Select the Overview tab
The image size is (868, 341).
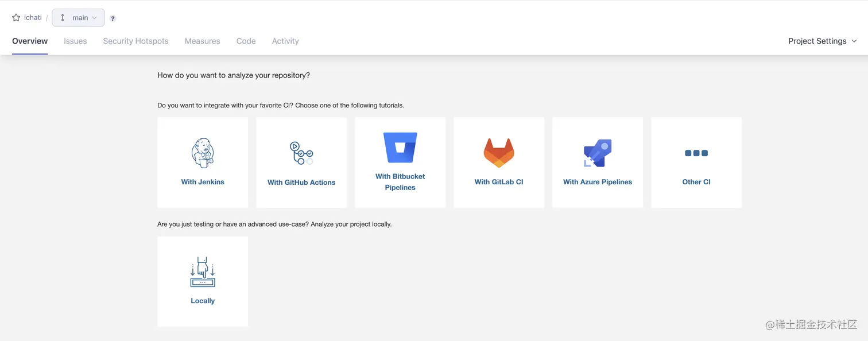(x=30, y=41)
